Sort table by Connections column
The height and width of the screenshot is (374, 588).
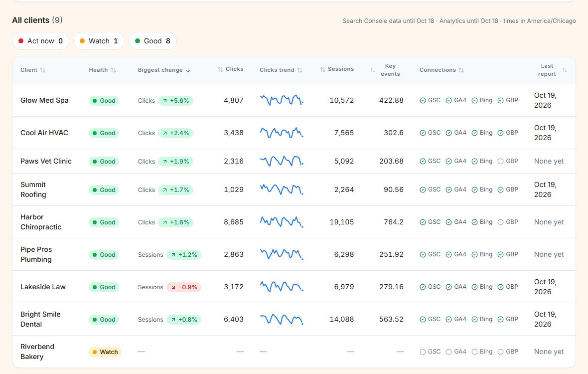coord(442,70)
